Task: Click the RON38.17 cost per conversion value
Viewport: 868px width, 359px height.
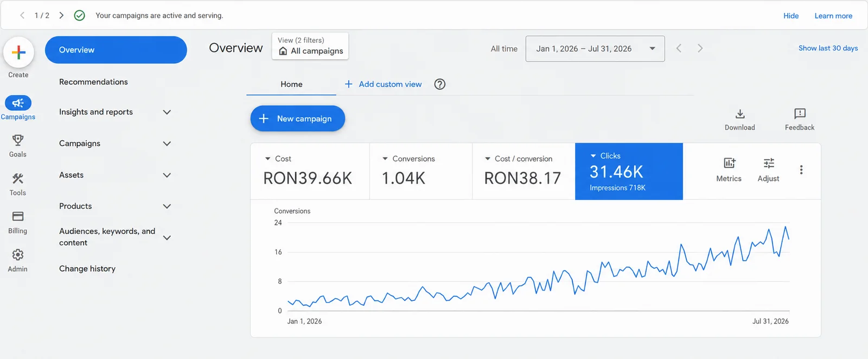Action: tap(522, 178)
